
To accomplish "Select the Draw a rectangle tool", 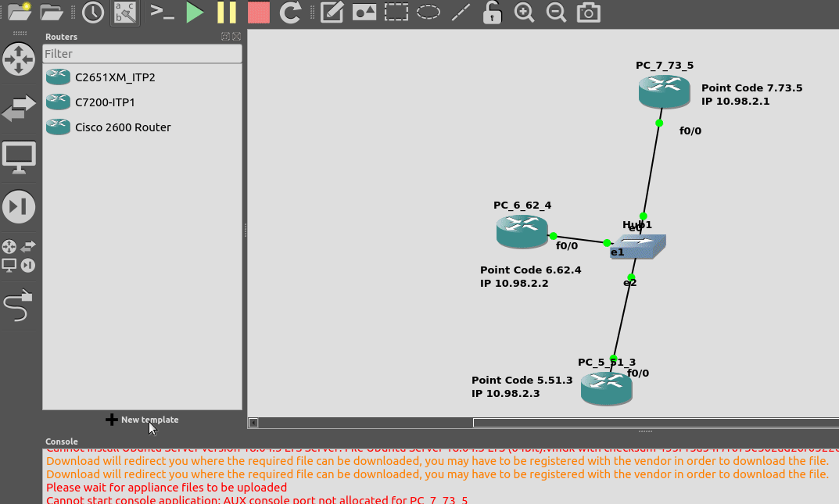I will coord(396,13).
